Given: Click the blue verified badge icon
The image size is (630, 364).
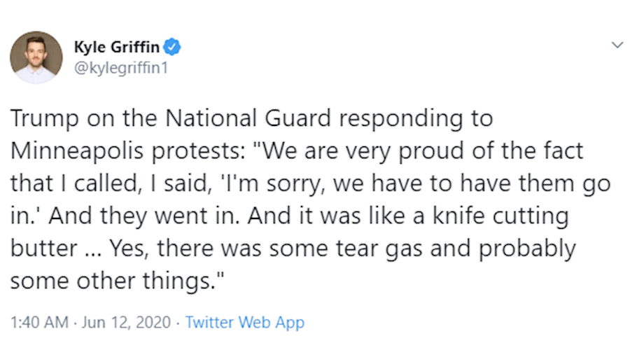Looking at the screenshot, I should point(173,48).
